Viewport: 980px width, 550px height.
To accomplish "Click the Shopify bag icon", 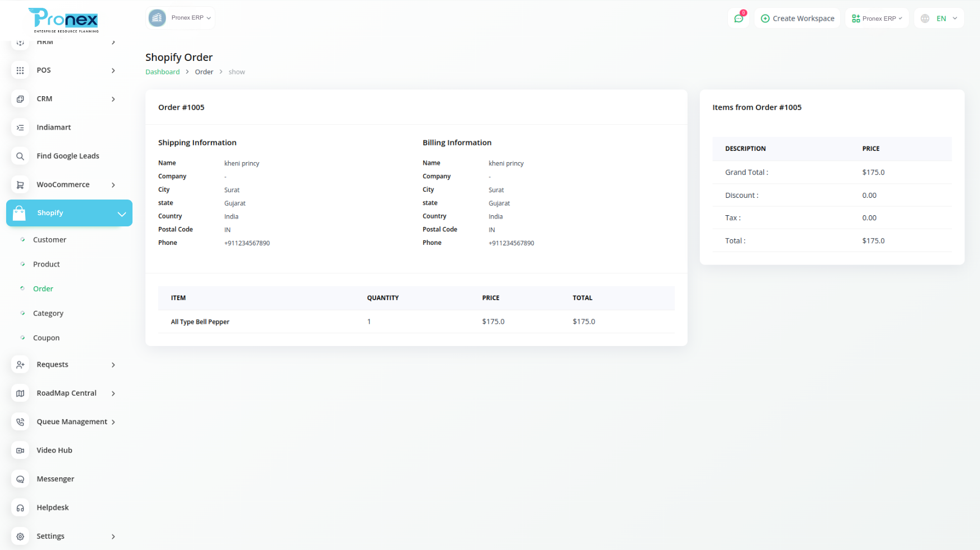I will pos(19,213).
